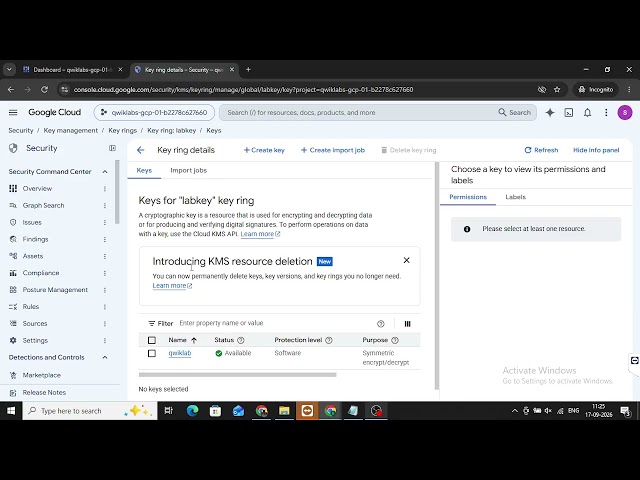Open more options for Overview item
Viewport: 640px width, 480px height.
pyautogui.click(x=105, y=189)
